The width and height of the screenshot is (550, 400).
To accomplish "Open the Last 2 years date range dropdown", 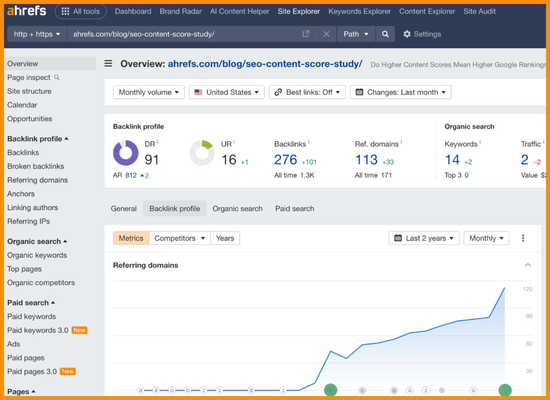I will (x=424, y=238).
